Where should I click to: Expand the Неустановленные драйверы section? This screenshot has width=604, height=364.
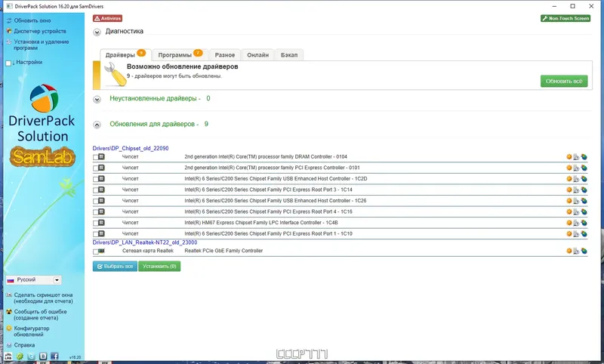click(x=97, y=100)
